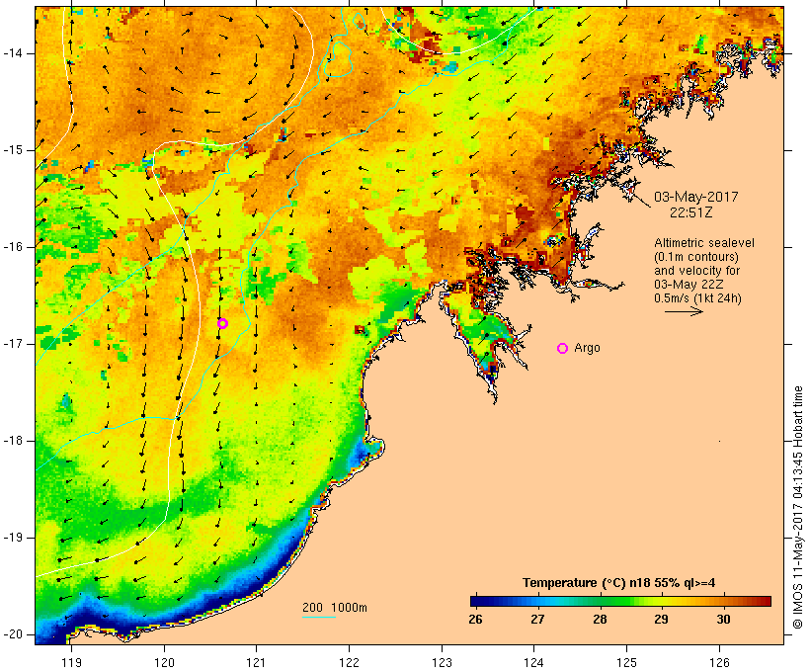Click the 'and velocity for' caption line
The height and width of the screenshot is (672, 810).
point(696,271)
